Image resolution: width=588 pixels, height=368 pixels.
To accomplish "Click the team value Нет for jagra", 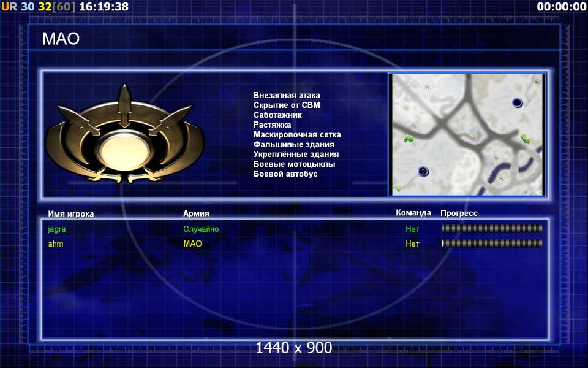I will point(412,229).
